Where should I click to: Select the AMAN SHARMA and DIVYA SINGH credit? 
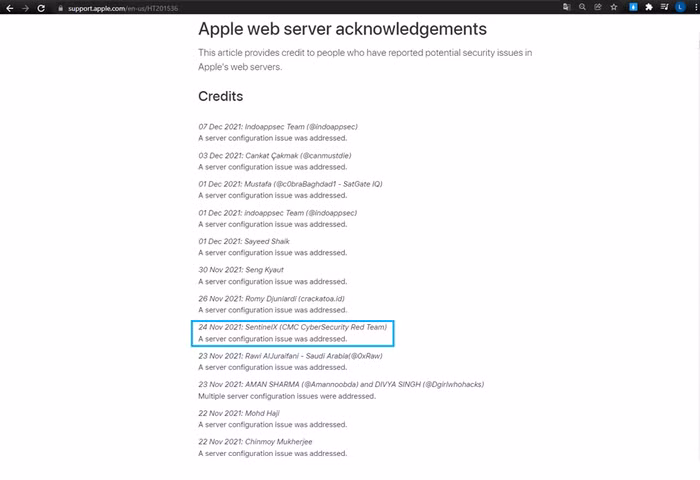pyautogui.click(x=341, y=384)
